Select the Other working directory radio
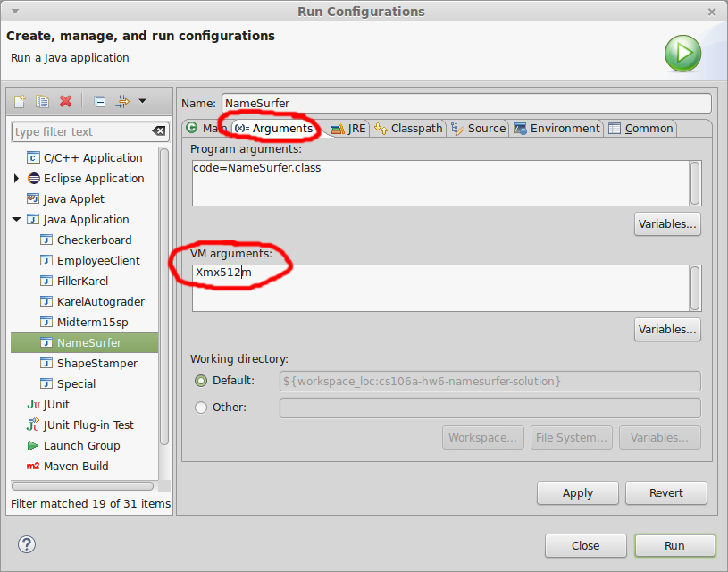Screen dimensions: 728x572 201,408
